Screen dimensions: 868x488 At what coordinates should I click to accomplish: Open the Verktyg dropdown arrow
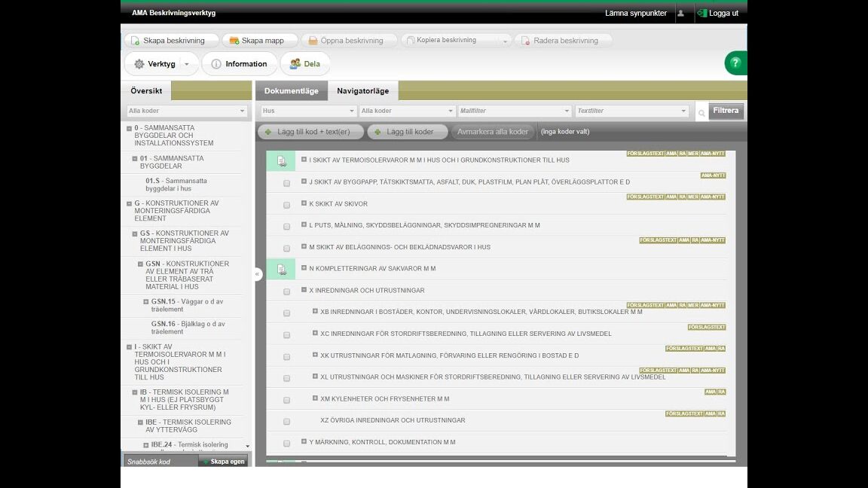(x=187, y=64)
